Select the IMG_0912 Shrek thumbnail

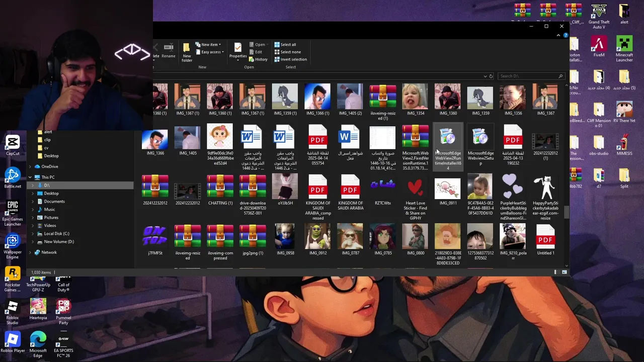(318, 240)
